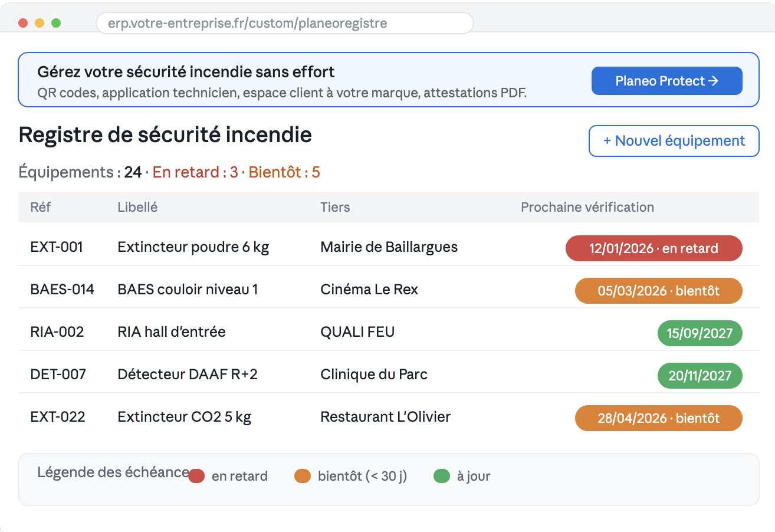Viewport: 775px width, 532px height.
Task: Filter by the Bientôt : 5 counter
Action: [x=284, y=172]
